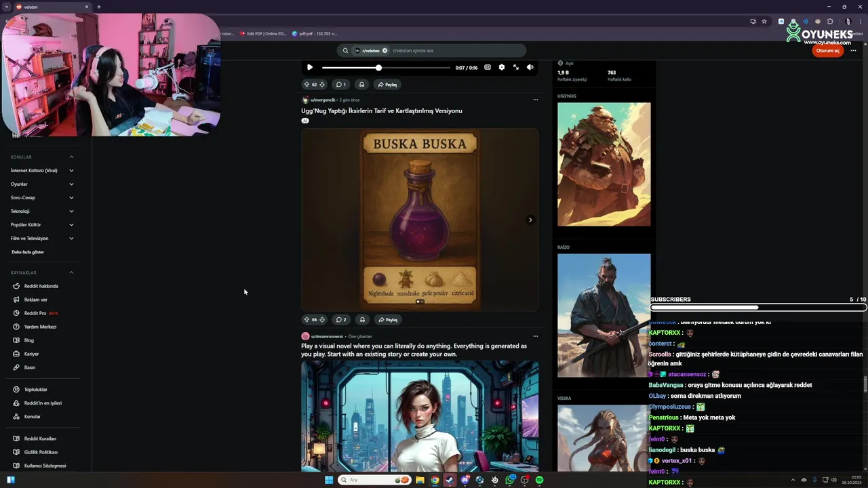
Task: Share the top video post via Paylaş
Action: pyautogui.click(x=387, y=85)
